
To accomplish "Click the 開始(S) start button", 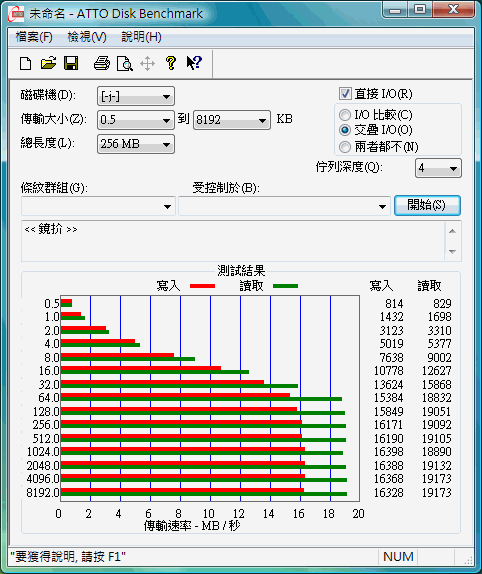I will pyautogui.click(x=427, y=205).
